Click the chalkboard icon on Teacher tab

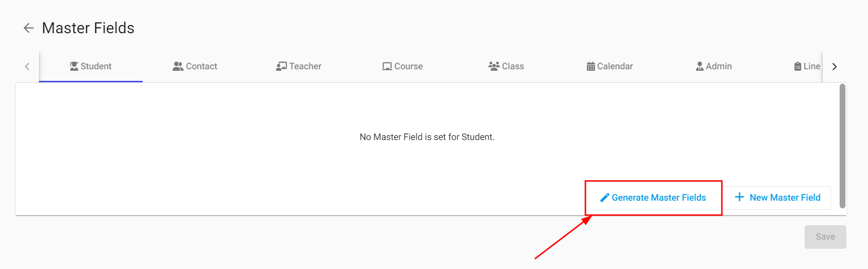281,66
